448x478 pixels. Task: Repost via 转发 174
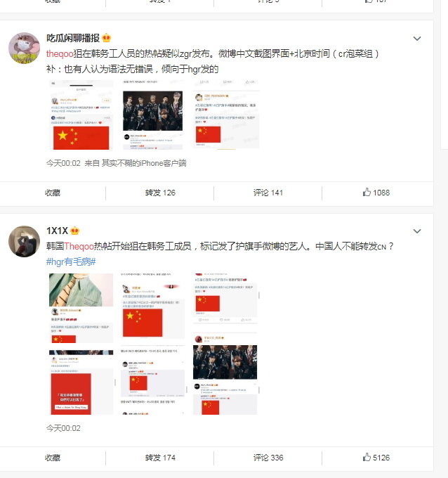160,458
